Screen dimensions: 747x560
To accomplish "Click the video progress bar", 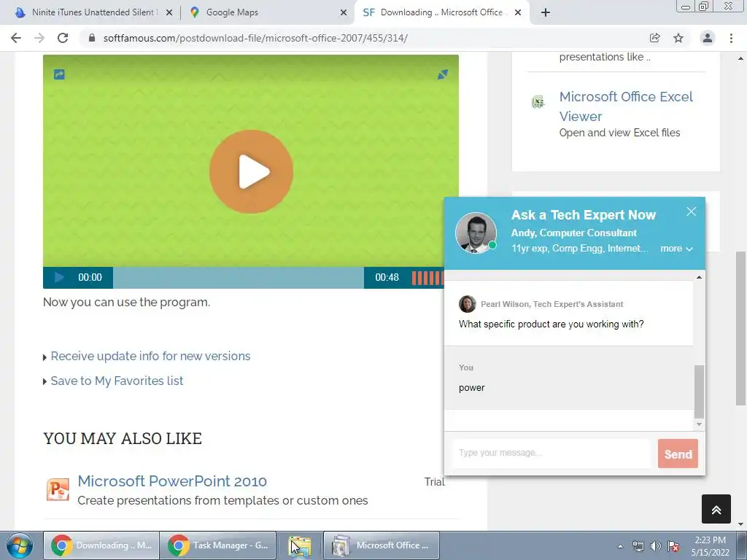I will 239,277.
